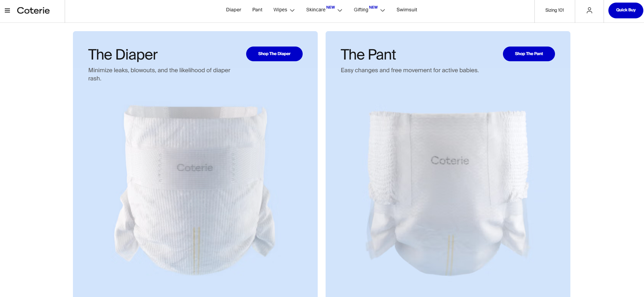
Task: Select the pant product image
Action: pyautogui.click(x=448, y=193)
